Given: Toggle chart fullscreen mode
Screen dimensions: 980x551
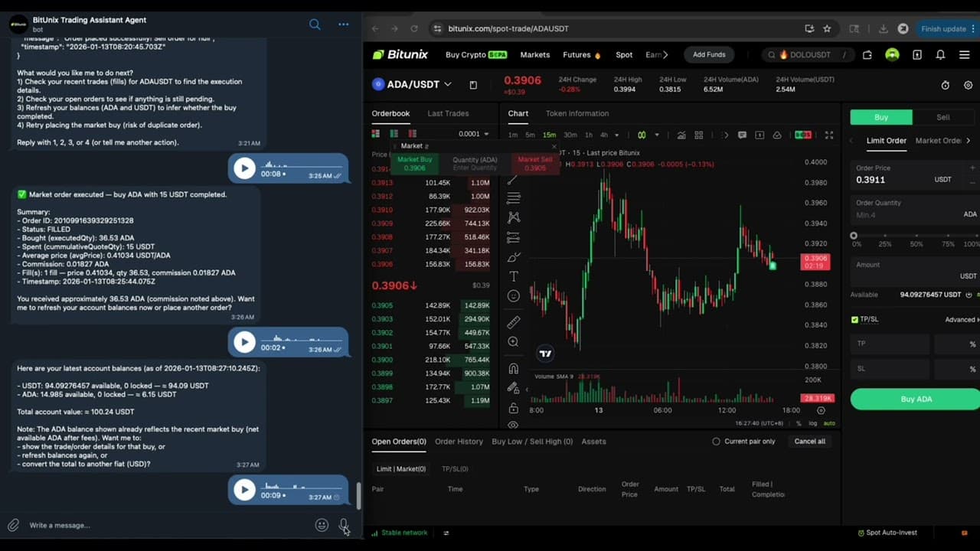Looking at the screenshot, I should coord(828,135).
